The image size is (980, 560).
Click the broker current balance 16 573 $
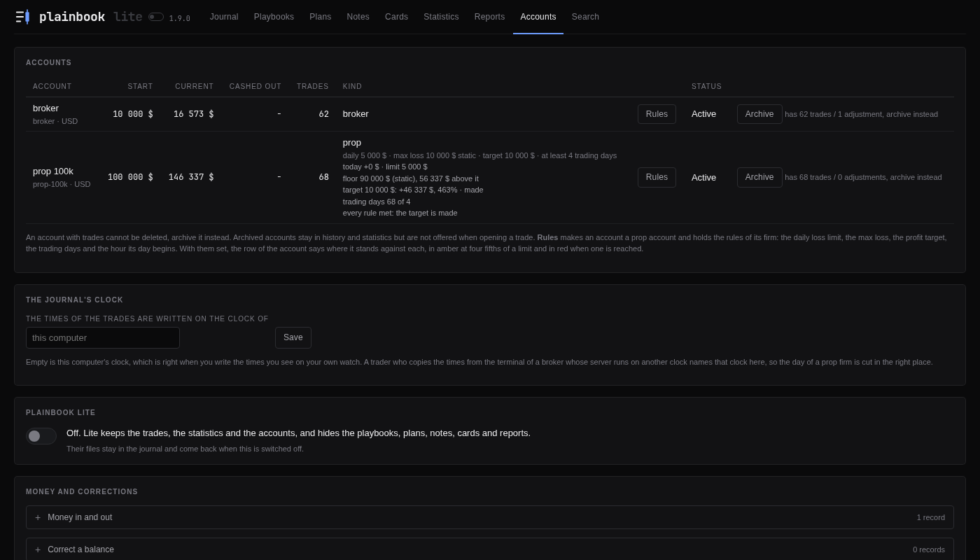pos(193,114)
